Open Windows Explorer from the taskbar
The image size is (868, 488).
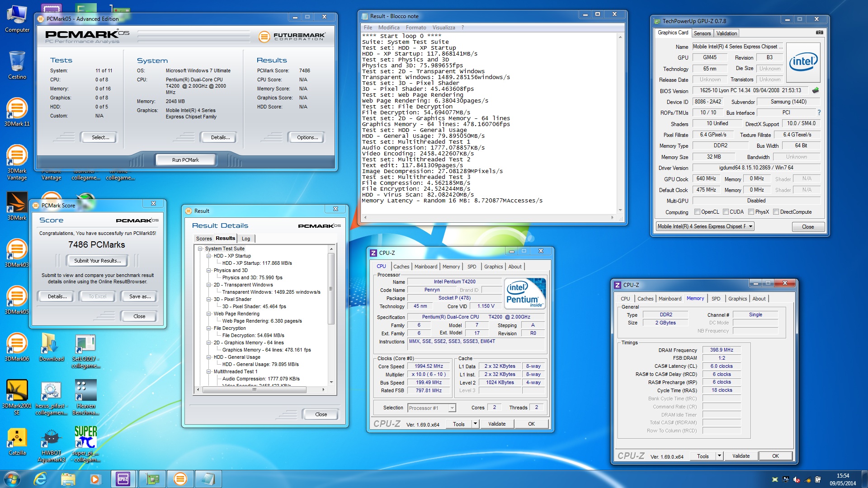[68, 479]
